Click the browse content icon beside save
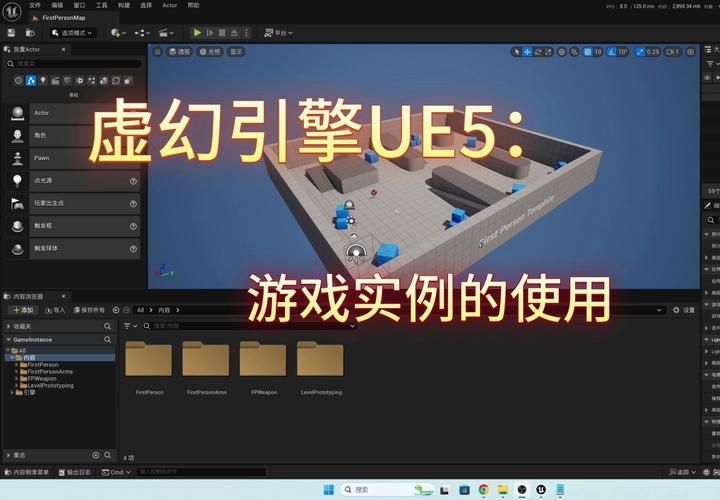The width and height of the screenshot is (720, 500). (x=30, y=33)
